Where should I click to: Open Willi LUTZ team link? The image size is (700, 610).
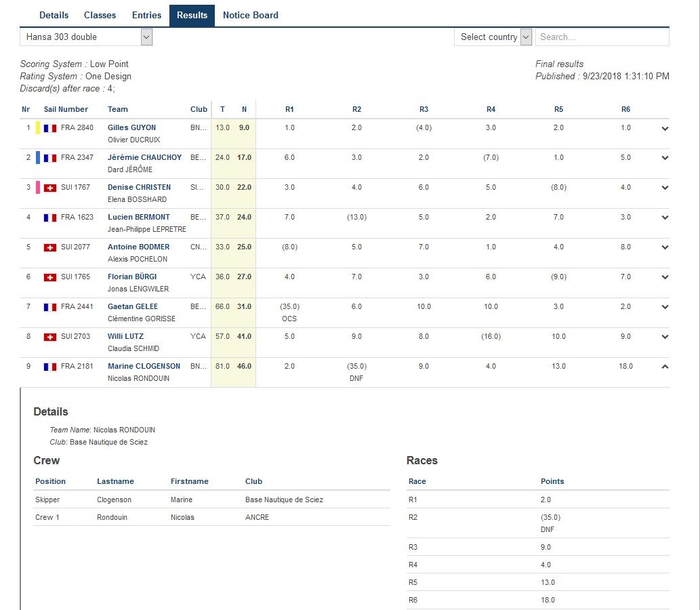coord(125,337)
